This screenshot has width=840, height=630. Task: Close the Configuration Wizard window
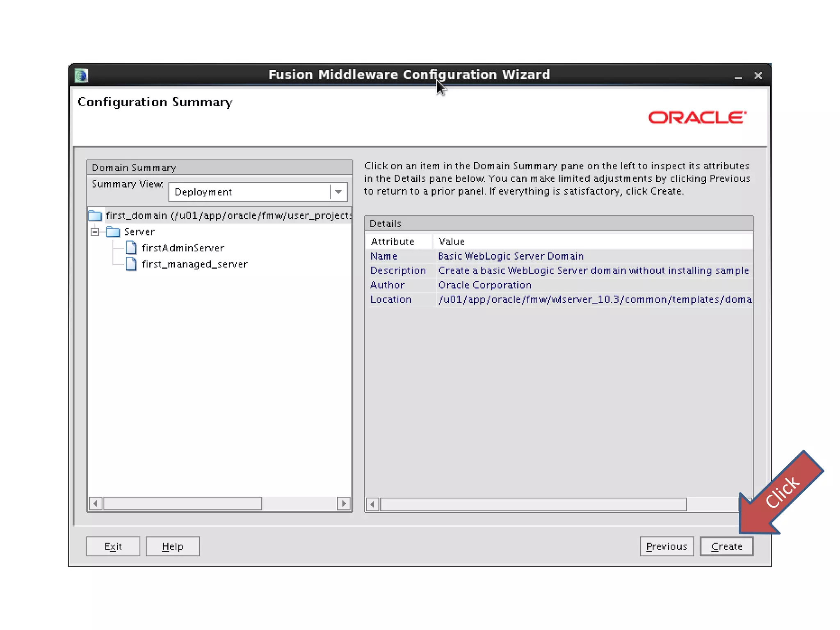click(758, 75)
